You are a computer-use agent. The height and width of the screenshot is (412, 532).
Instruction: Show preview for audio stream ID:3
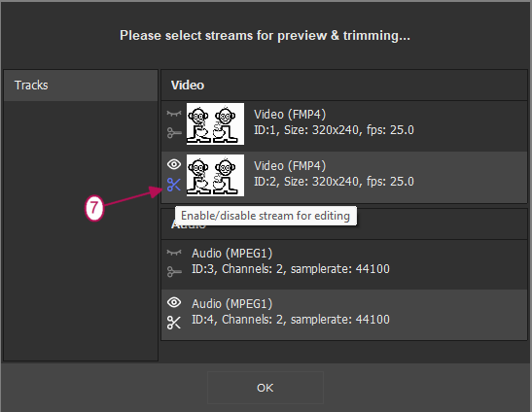174,253
